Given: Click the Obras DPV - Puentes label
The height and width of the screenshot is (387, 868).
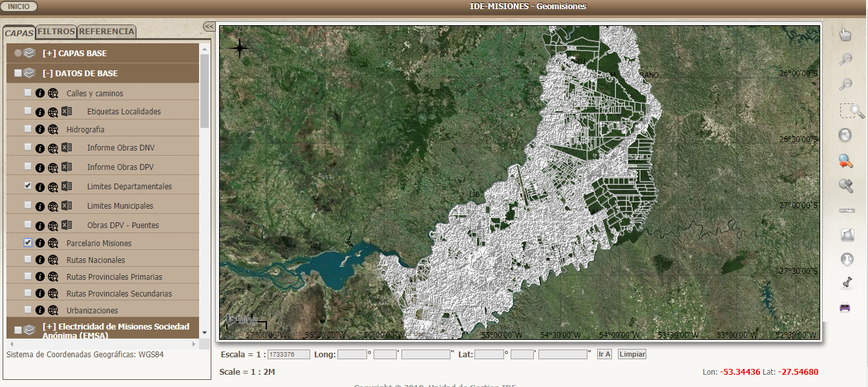Looking at the screenshot, I should click(123, 225).
